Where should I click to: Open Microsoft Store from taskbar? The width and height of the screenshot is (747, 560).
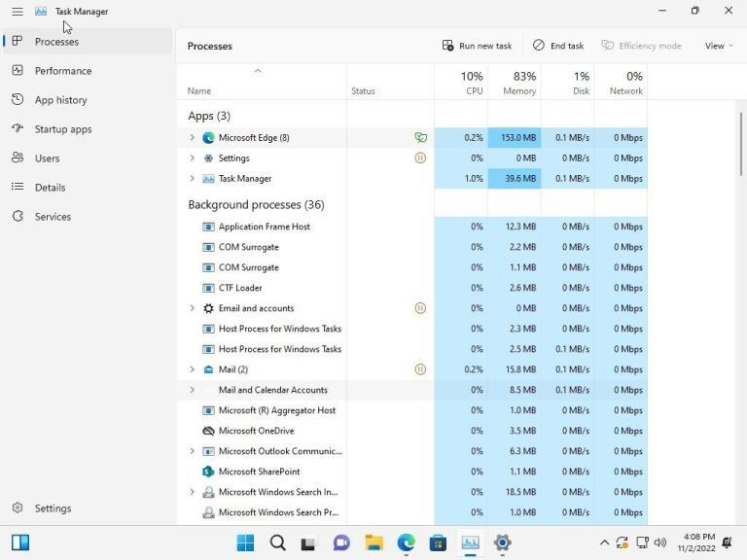[x=438, y=542]
